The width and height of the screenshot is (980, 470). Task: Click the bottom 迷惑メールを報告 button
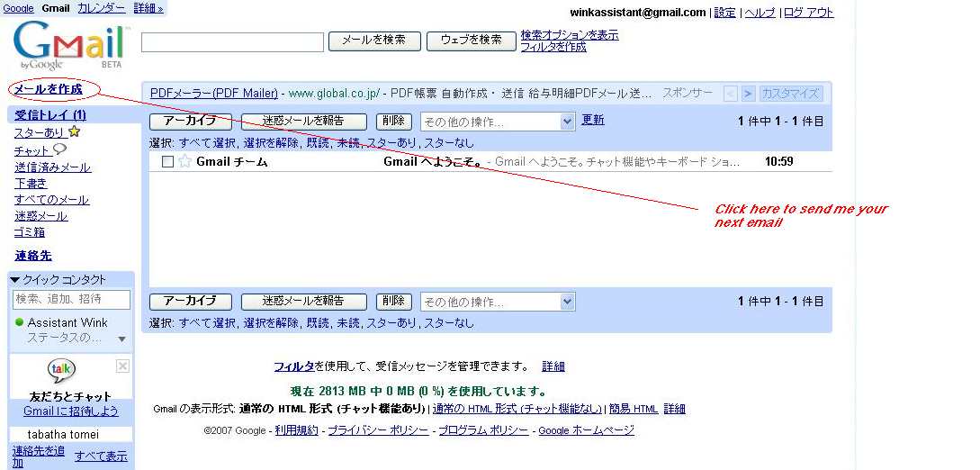(x=304, y=302)
